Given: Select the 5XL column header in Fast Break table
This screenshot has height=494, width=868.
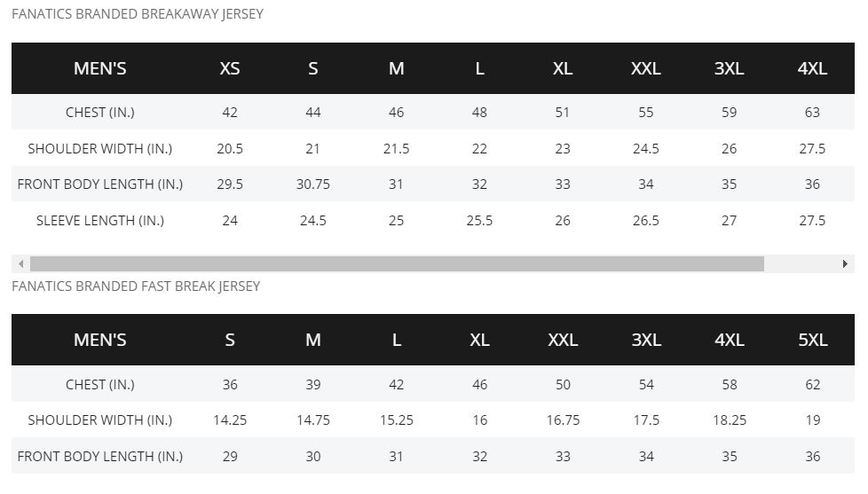Looking at the screenshot, I should coord(812,340).
